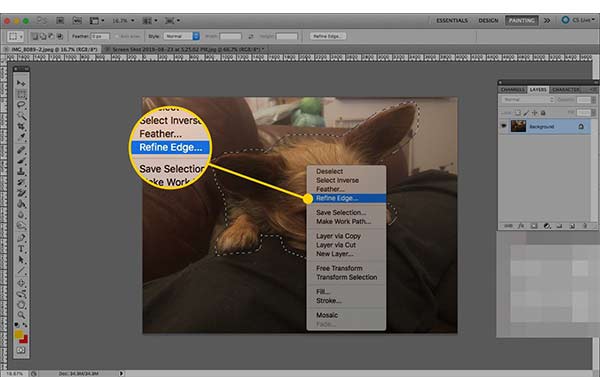Switch to the Channels tab

point(512,90)
